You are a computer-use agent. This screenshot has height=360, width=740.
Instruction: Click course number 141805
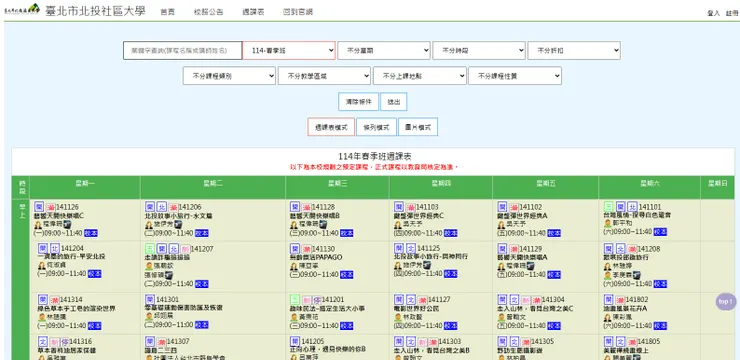(648, 341)
